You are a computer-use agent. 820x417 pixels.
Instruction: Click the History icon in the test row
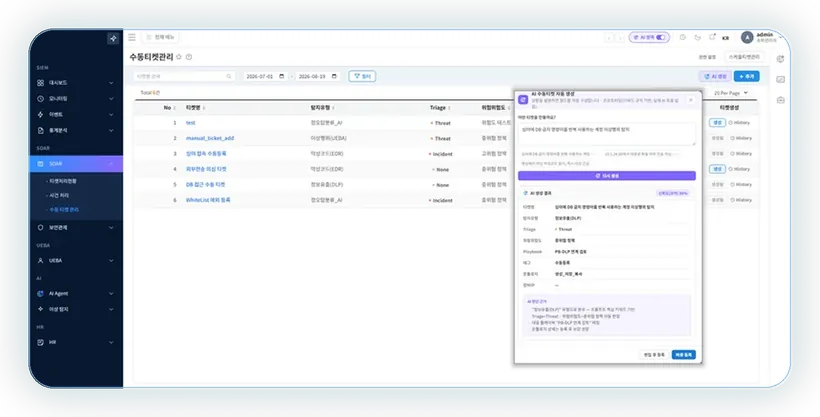click(x=732, y=123)
